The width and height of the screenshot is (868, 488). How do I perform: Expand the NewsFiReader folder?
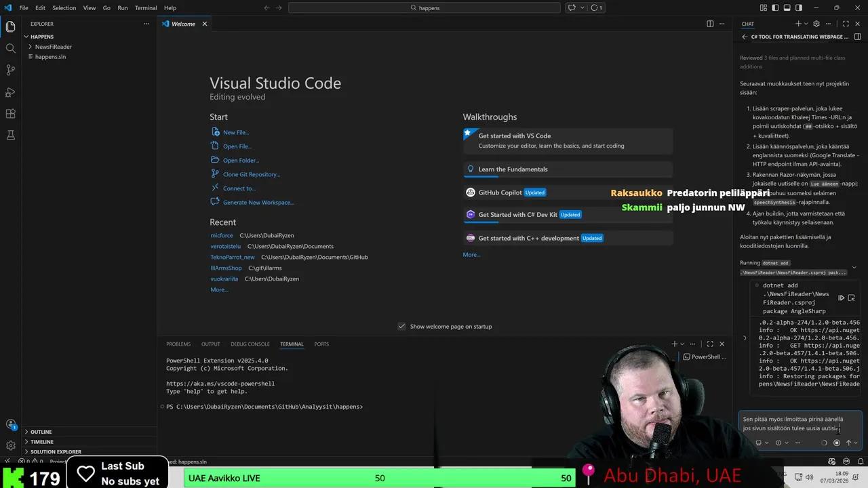[54, 47]
